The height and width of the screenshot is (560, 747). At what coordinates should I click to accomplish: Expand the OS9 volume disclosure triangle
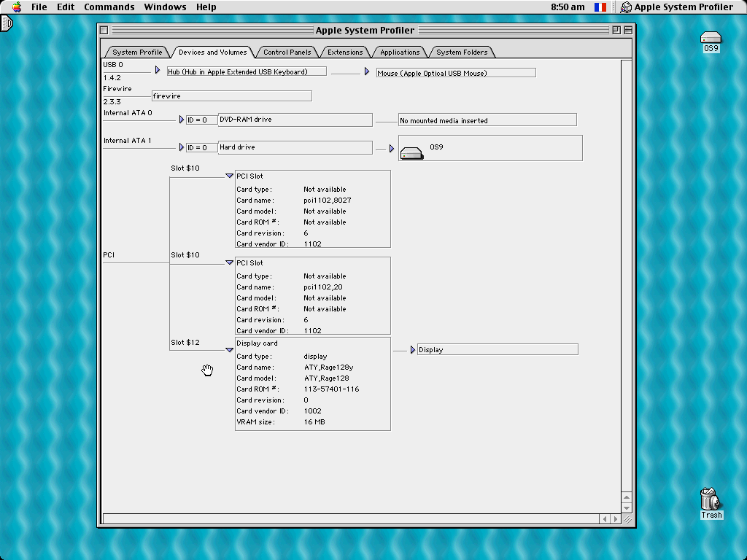coord(391,149)
